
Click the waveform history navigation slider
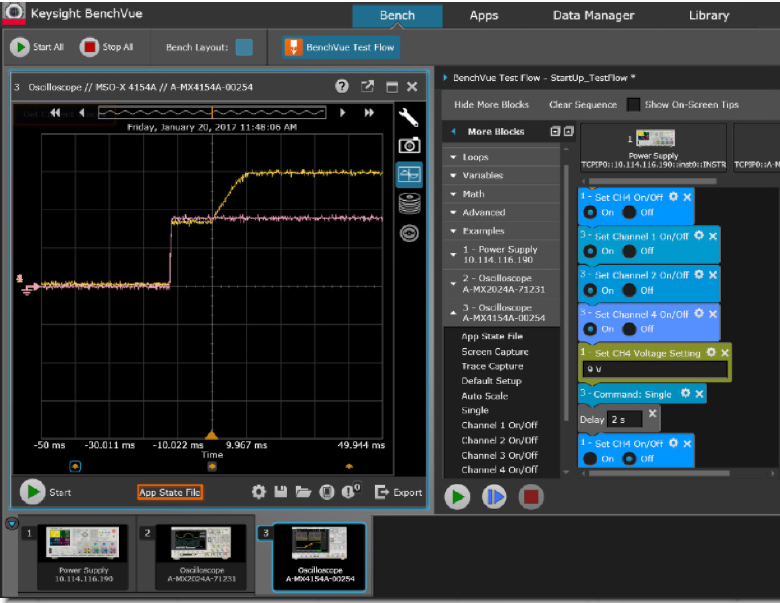(x=212, y=112)
